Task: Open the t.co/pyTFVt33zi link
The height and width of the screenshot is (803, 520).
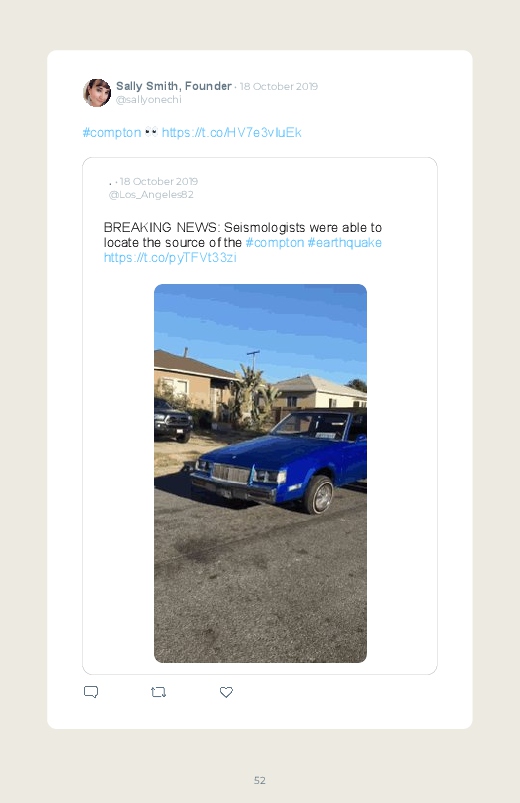Action: tap(170, 257)
